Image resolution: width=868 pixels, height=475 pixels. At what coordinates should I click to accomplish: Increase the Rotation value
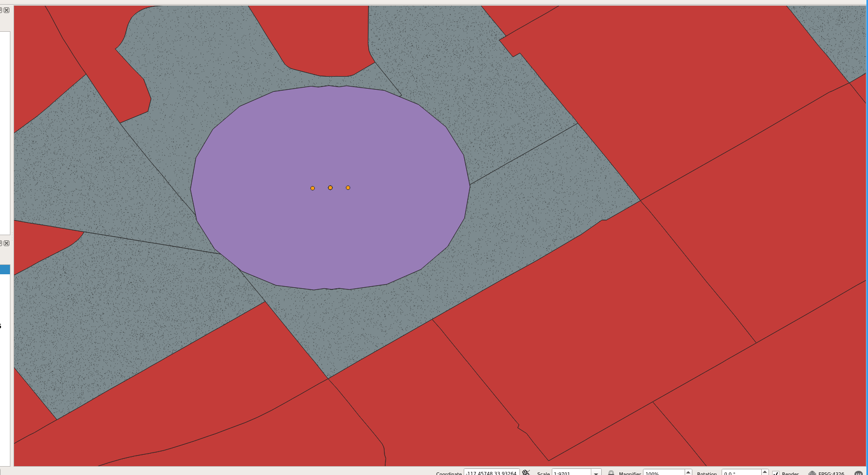click(765, 471)
